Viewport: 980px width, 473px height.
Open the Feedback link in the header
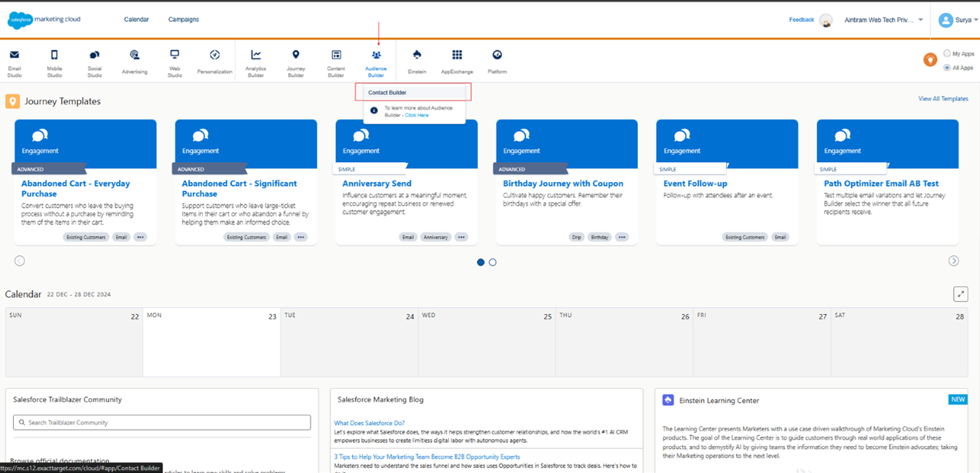click(x=801, y=20)
